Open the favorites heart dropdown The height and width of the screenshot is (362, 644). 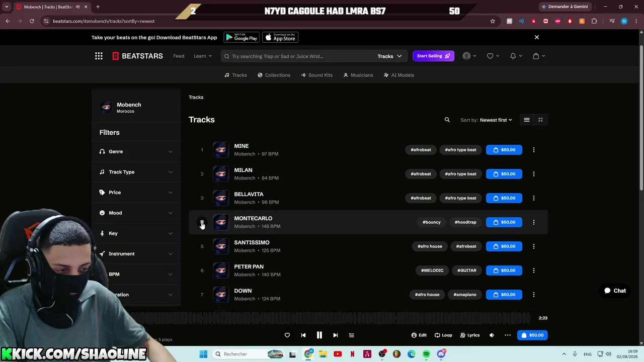(x=493, y=56)
